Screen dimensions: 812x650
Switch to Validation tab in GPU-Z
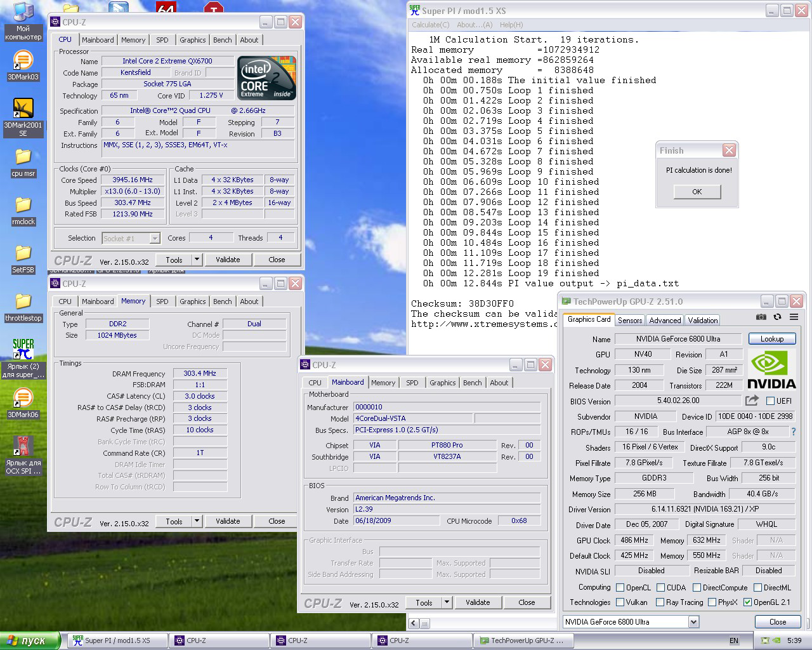point(703,321)
